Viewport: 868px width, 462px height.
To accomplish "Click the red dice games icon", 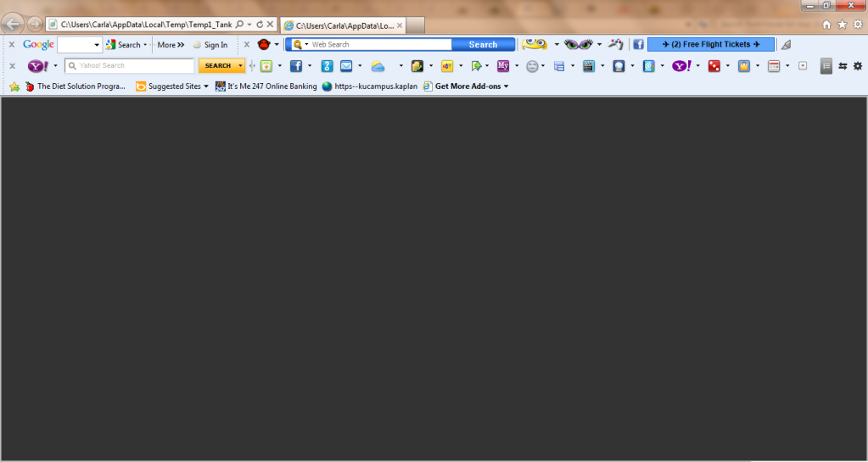I will pos(714,66).
